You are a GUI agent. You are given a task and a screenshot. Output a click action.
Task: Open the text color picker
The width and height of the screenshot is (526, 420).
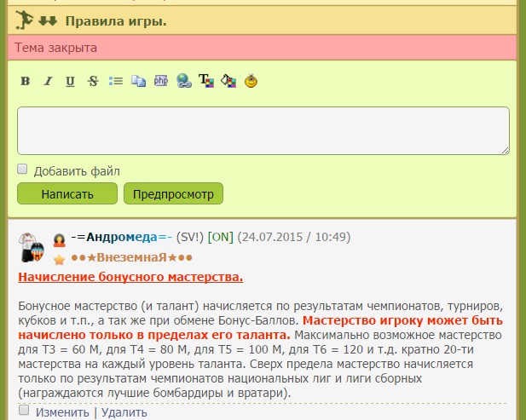click(x=205, y=82)
